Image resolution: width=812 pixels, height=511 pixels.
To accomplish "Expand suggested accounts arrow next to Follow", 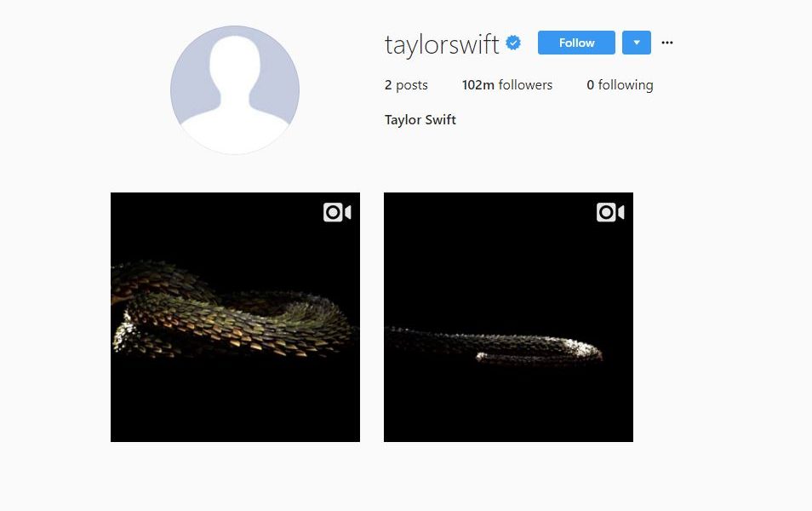I will [x=637, y=43].
